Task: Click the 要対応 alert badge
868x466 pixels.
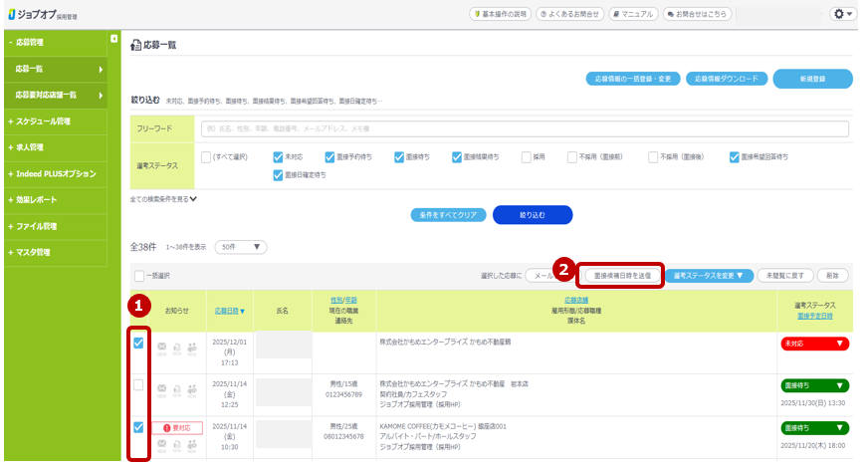Action: (176, 428)
